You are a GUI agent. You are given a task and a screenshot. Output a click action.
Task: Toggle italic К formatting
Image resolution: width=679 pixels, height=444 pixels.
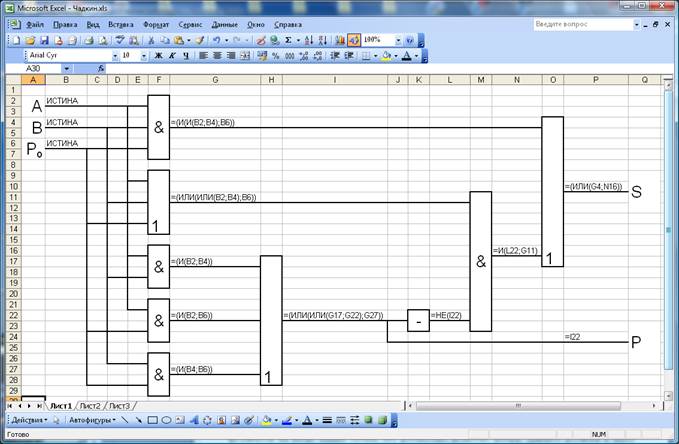click(172, 55)
